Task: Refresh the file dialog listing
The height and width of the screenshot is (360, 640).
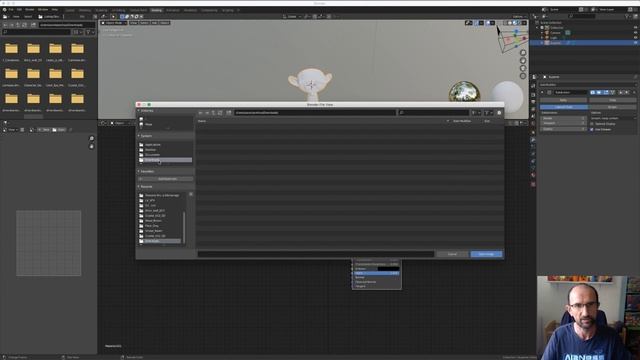Action: [x=220, y=113]
